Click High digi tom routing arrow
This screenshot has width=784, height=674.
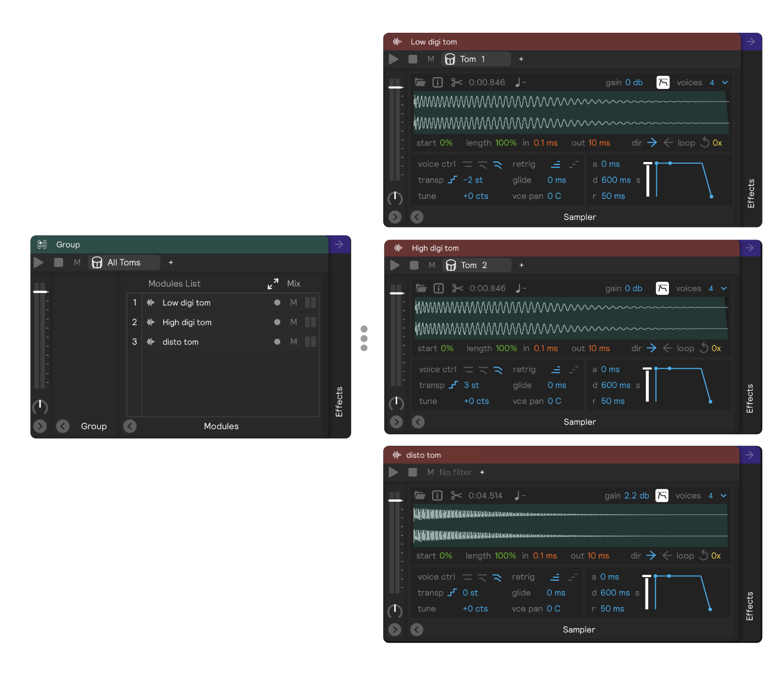[x=750, y=248]
